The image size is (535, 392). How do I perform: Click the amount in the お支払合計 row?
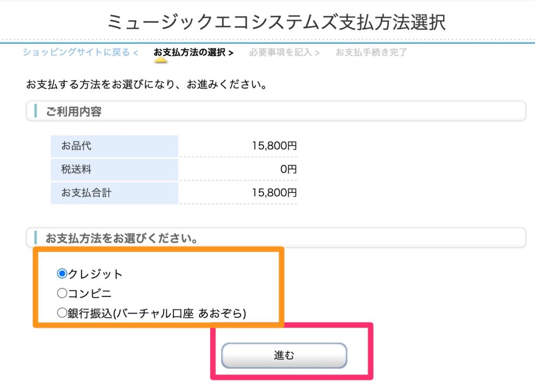(x=274, y=193)
